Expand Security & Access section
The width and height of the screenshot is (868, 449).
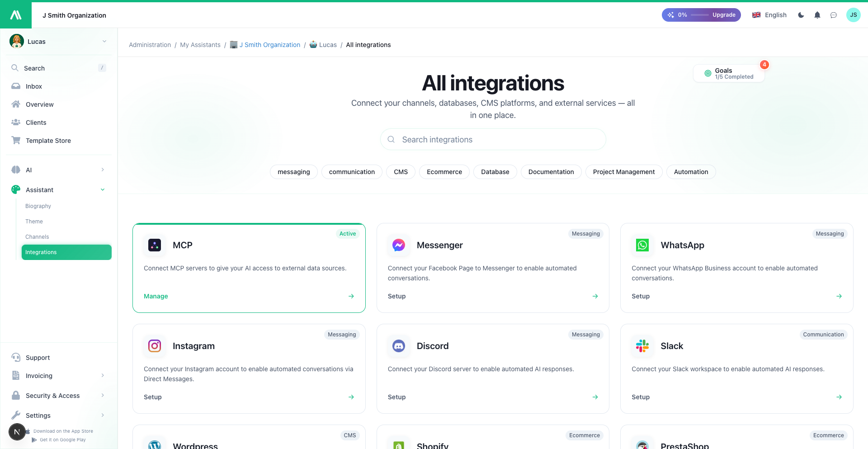tap(59, 396)
